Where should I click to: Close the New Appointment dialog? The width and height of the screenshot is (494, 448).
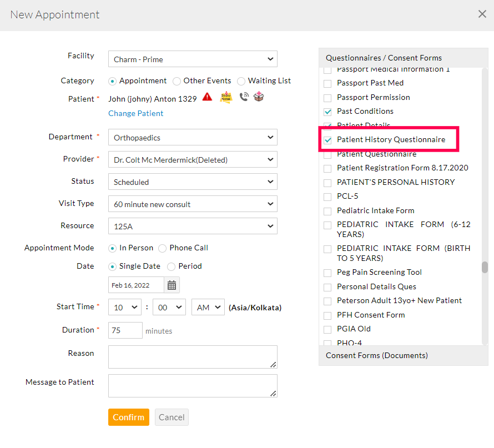(482, 14)
